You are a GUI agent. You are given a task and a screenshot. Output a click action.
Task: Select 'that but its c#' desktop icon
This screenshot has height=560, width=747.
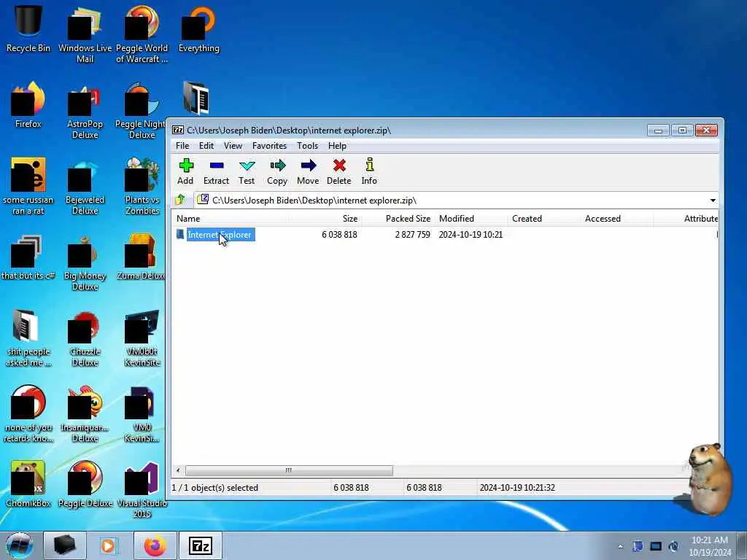[x=28, y=257]
